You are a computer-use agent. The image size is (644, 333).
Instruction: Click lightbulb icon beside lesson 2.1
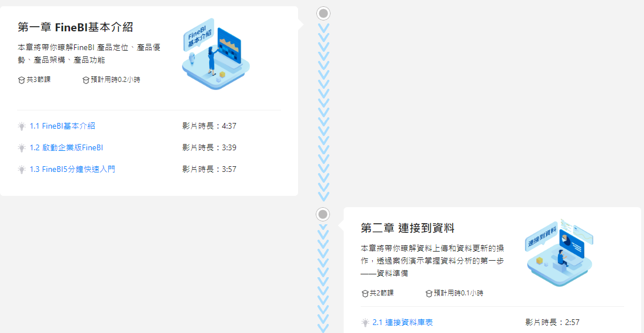(365, 322)
